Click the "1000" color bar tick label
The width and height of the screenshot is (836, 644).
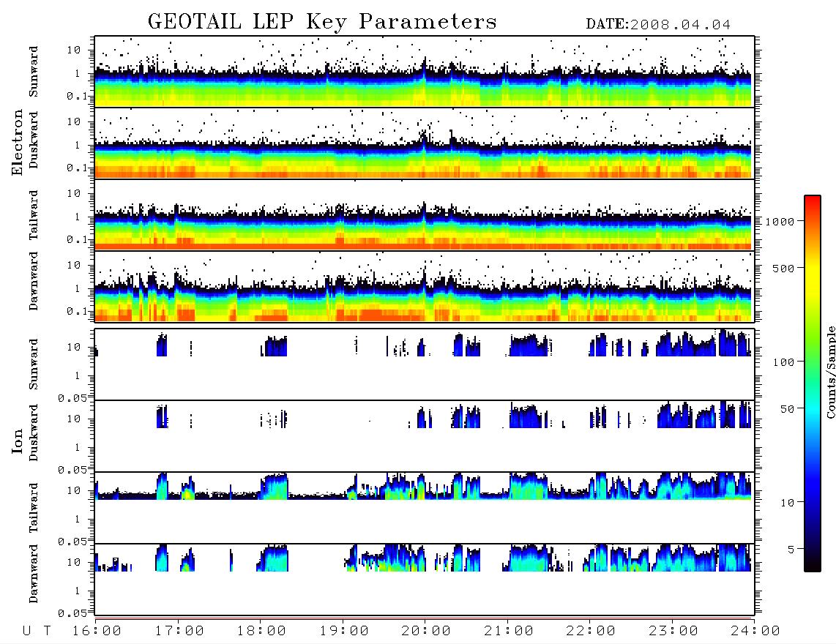780,222
